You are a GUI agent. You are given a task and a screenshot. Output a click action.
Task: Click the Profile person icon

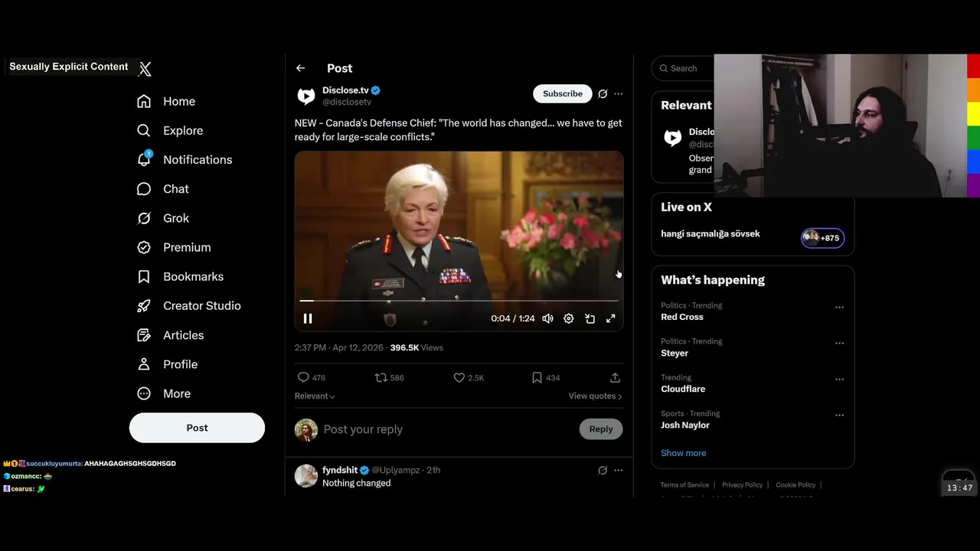coord(144,364)
